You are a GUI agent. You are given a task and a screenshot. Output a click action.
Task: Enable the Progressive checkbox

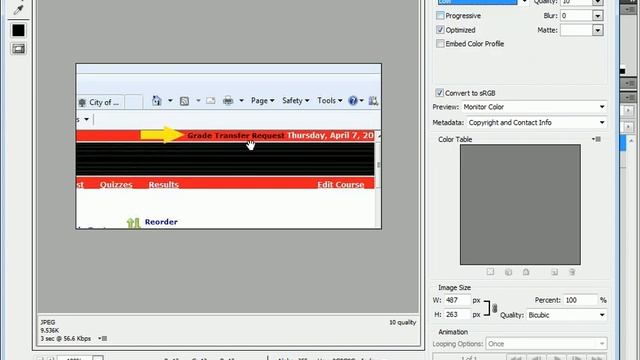pyautogui.click(x=440, y=16)
